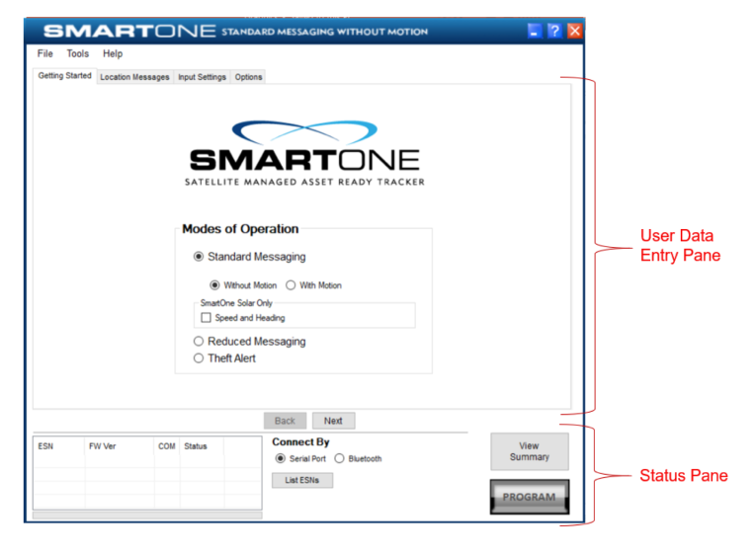Click the Status column header
Image resolution: width=756 pixels, height=554 pixels.
point(202,446)
